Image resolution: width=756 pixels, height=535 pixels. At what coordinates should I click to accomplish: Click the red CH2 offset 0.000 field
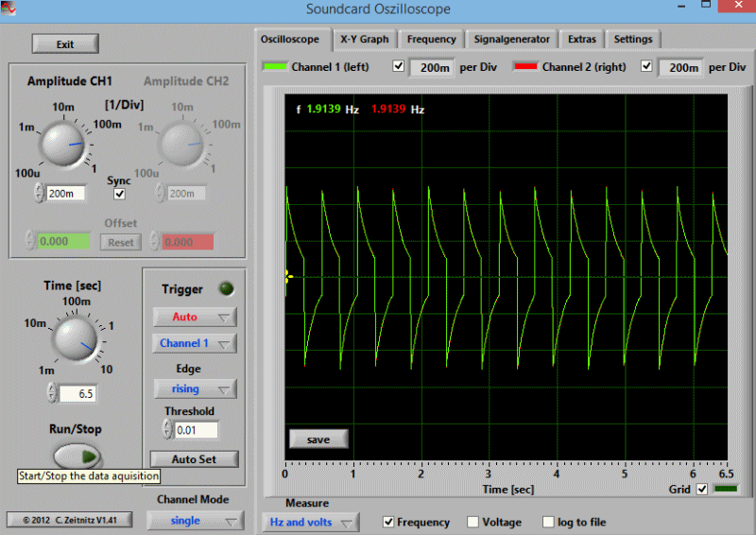tap(187, 242)
